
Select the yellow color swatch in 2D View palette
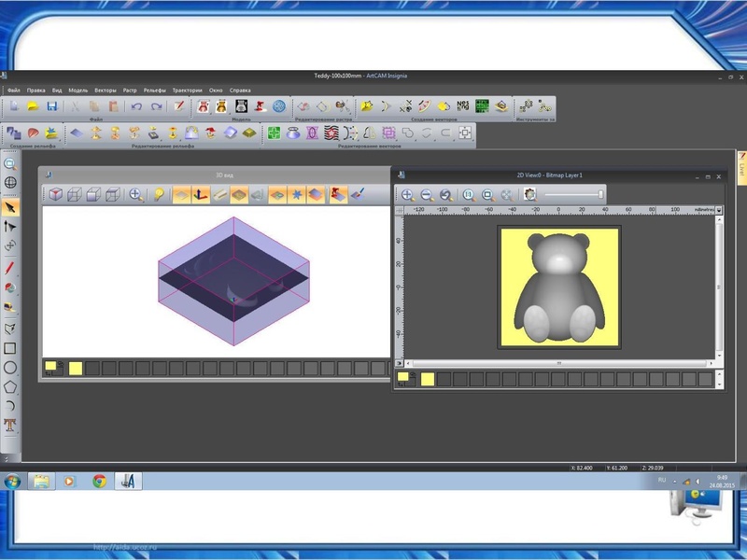click(x=428, y=379)
